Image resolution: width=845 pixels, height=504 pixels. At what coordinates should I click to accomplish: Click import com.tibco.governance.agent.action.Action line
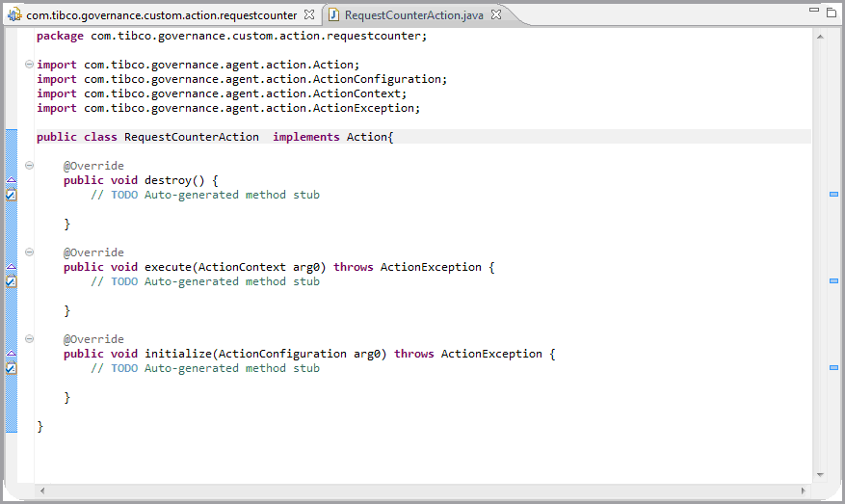click(x=198, y=65)
